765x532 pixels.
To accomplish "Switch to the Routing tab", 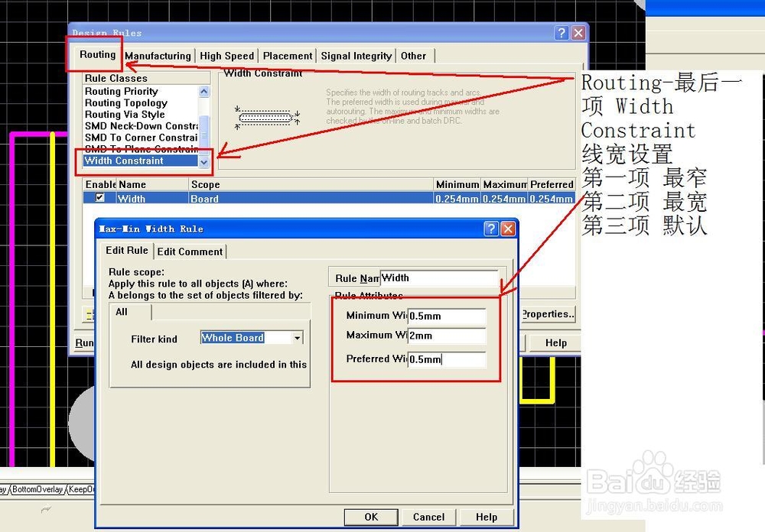I will [98, 54].
